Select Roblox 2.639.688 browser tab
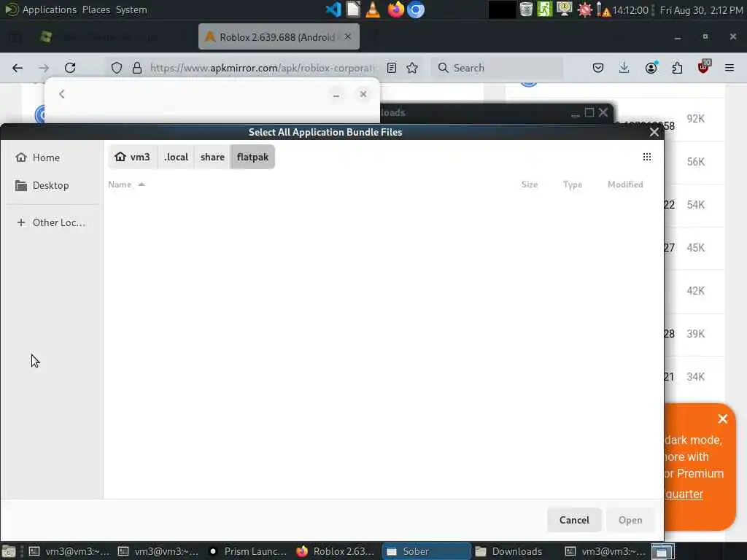The width and height of the screenshot is (747, 560). pos(279,36)
